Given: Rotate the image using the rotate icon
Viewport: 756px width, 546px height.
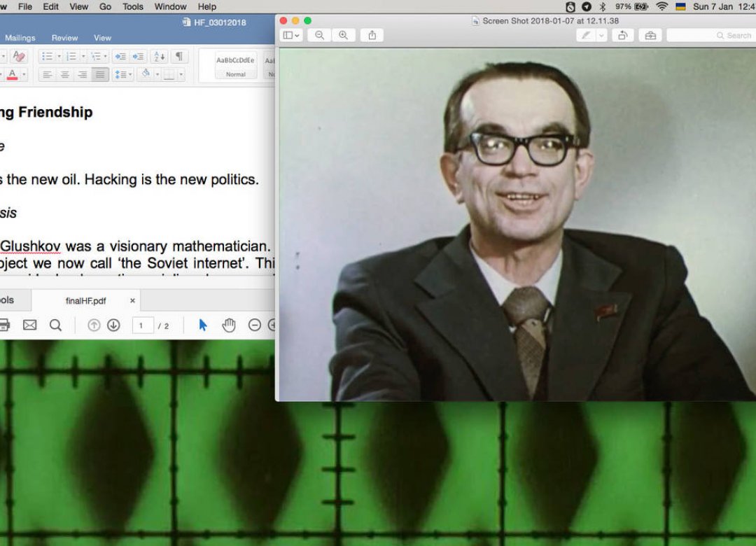Looking at the screenshot, I should (x=623, y=35).
